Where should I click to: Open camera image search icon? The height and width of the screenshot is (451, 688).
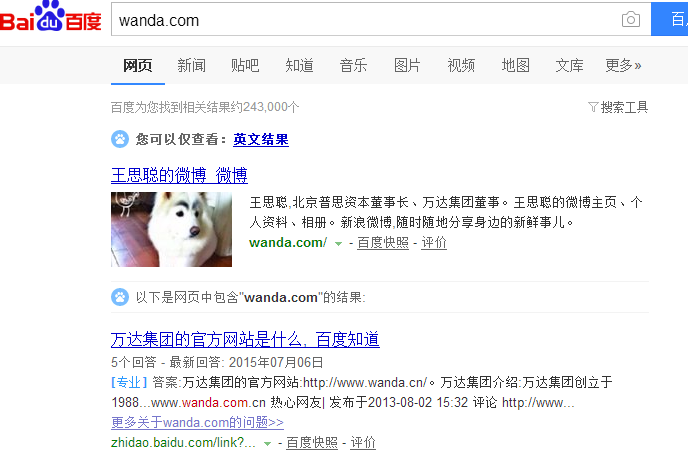pos(631,19)
